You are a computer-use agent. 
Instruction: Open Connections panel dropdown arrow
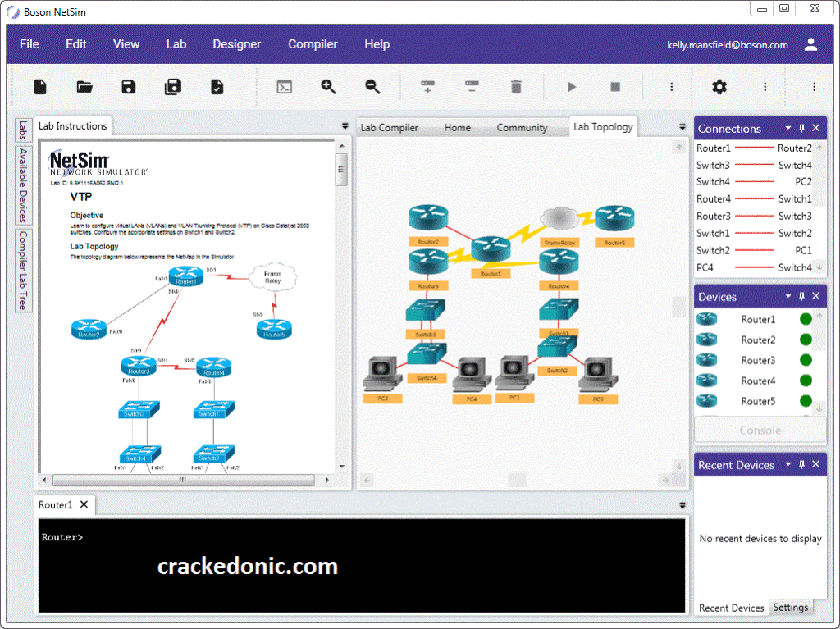788,128
